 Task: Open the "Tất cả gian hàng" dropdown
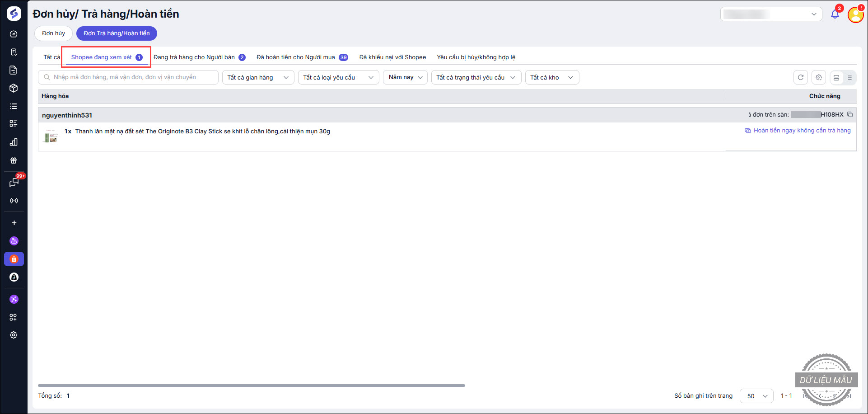258,77
